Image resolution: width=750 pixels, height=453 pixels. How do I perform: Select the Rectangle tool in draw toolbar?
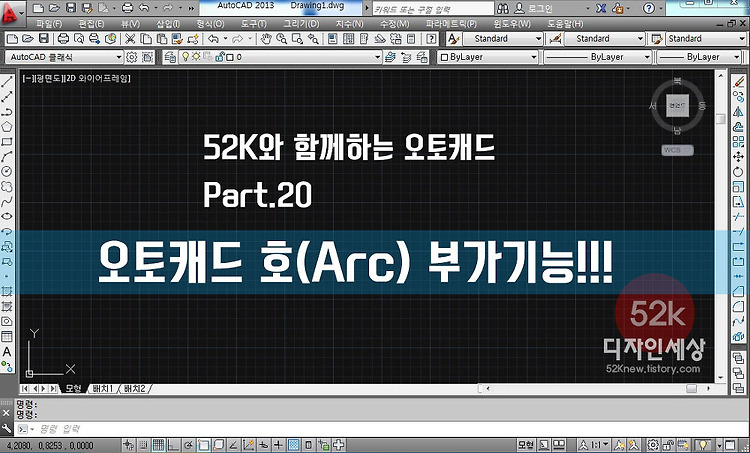(x=7, y=142)
